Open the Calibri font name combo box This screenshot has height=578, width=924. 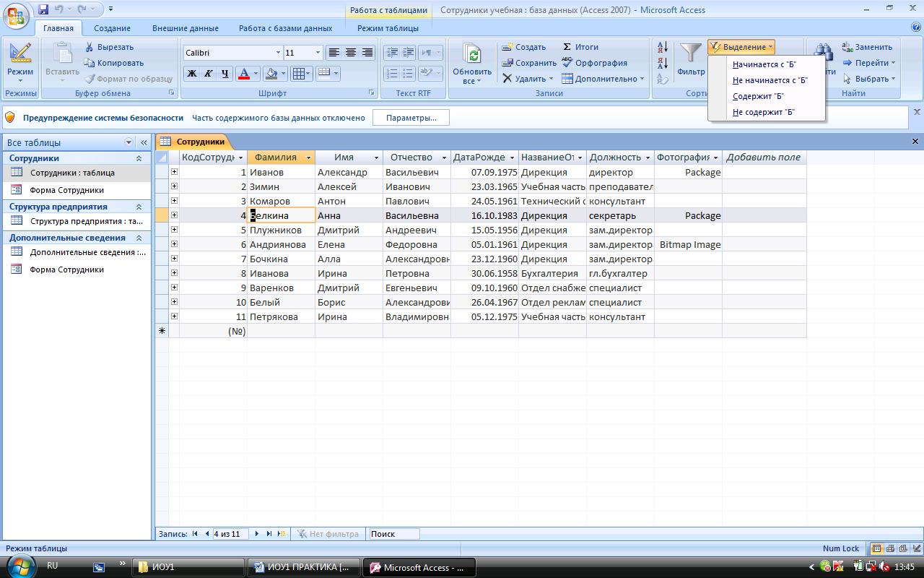coord(232,53)
